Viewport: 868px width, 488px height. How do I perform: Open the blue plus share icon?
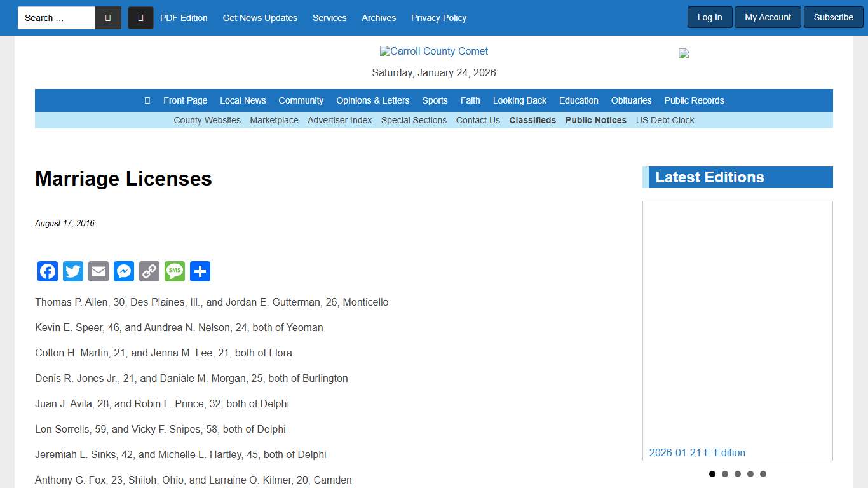(200, 271)
